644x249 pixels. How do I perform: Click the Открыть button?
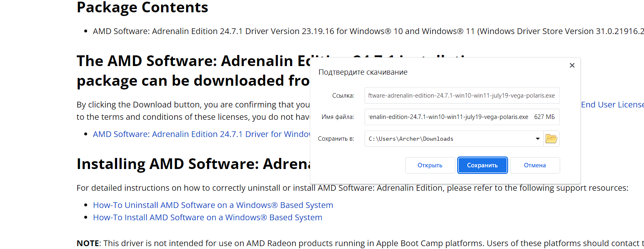click(430, 165)
